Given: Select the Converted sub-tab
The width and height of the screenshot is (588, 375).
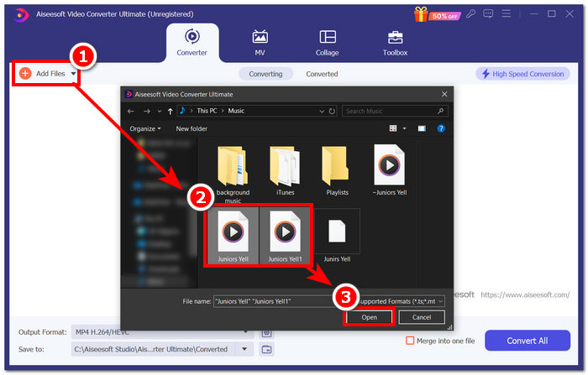Looking at the screenshot, I should (x=322, y=74).
